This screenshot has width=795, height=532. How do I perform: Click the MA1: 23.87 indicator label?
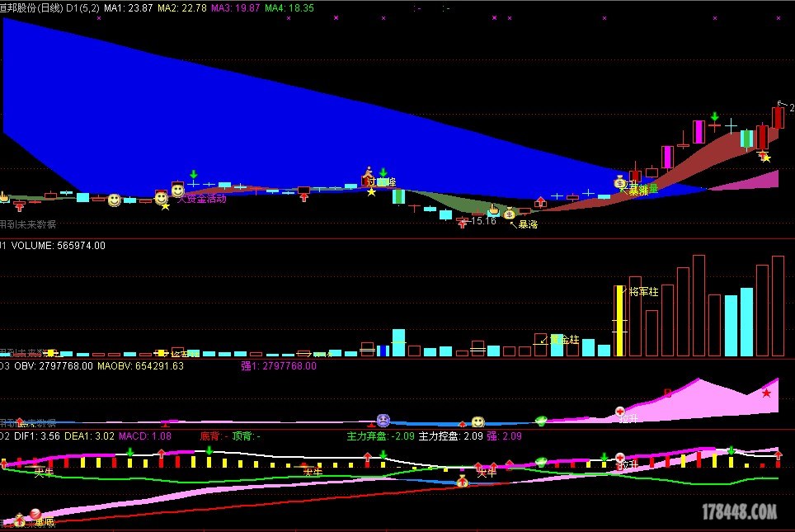tap(128, 7)
